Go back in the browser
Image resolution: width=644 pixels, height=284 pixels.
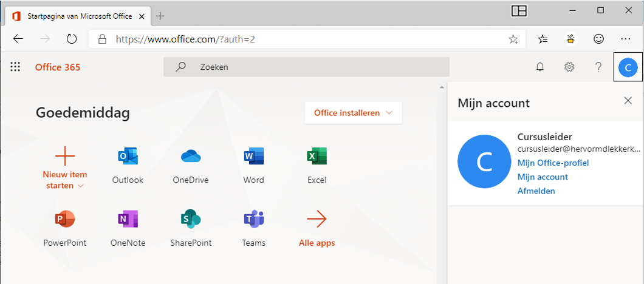[18, 39]
